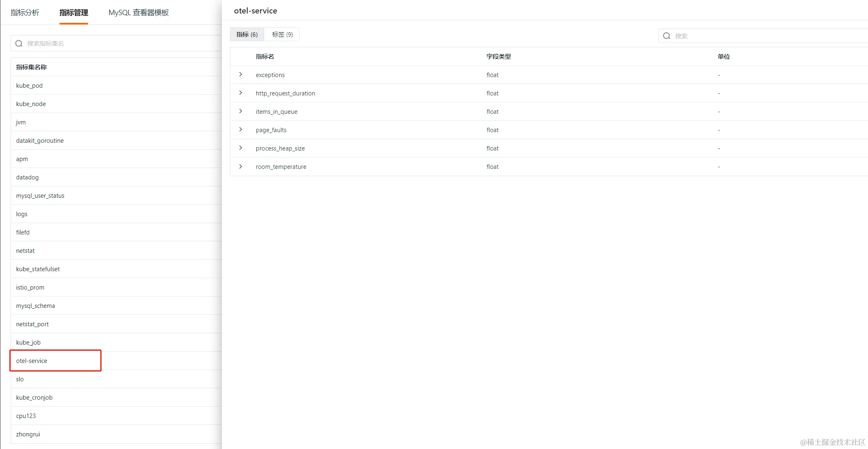Click the room_temperature metric name
Screen dimensions: 868x449
[x=281, y=167]
